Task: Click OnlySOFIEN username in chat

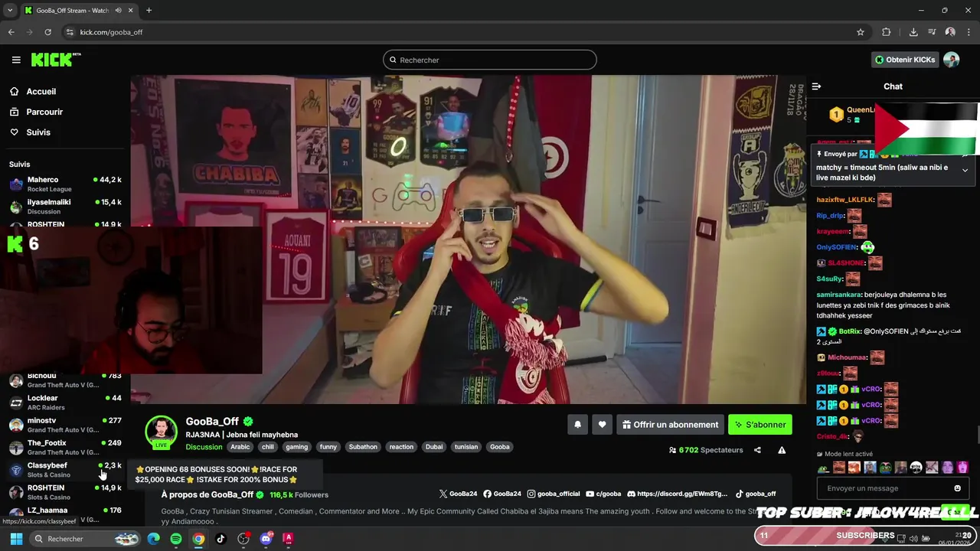Action: [837, 247]
